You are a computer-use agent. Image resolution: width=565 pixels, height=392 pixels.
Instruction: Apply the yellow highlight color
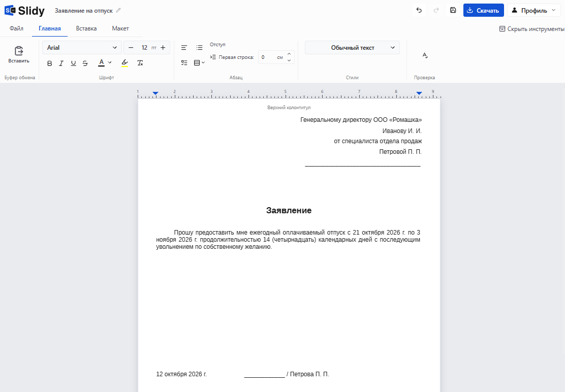click(124, 63)
